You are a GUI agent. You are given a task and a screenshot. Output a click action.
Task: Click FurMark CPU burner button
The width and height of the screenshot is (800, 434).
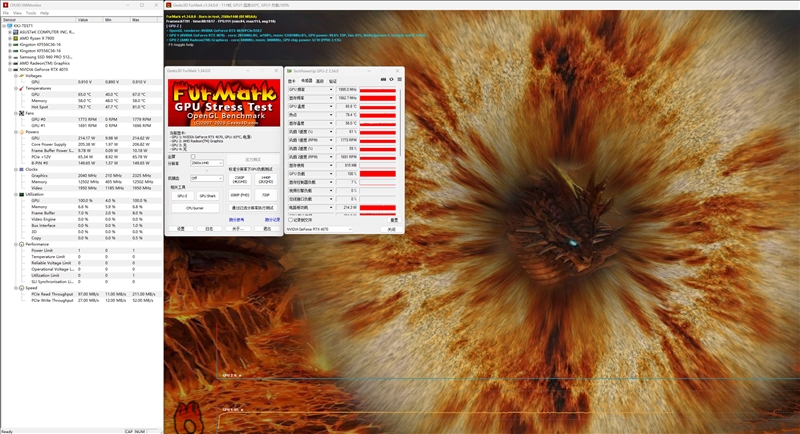195,208
